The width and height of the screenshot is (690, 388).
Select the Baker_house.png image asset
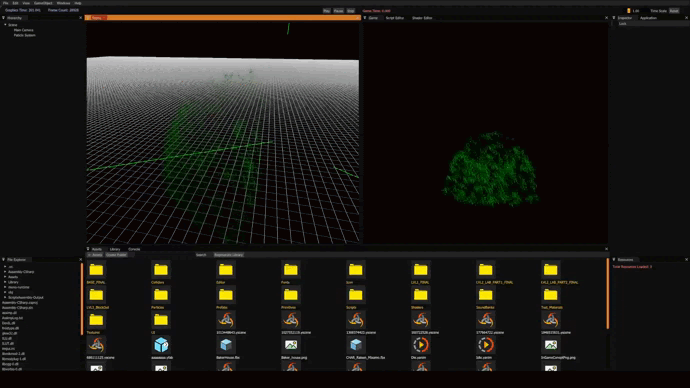[290, 345]
